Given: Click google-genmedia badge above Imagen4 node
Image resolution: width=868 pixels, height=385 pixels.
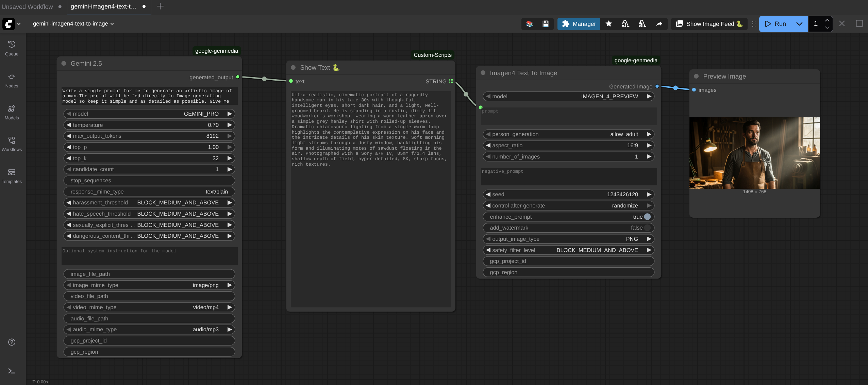Looking at the screenshot, I should (x=636, y=61).
